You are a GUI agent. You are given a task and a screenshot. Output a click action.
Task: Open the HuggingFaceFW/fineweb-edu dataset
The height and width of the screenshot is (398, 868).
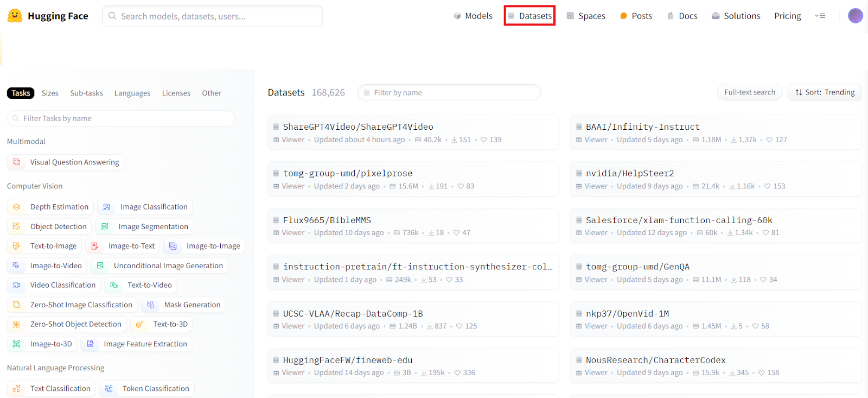413,365
